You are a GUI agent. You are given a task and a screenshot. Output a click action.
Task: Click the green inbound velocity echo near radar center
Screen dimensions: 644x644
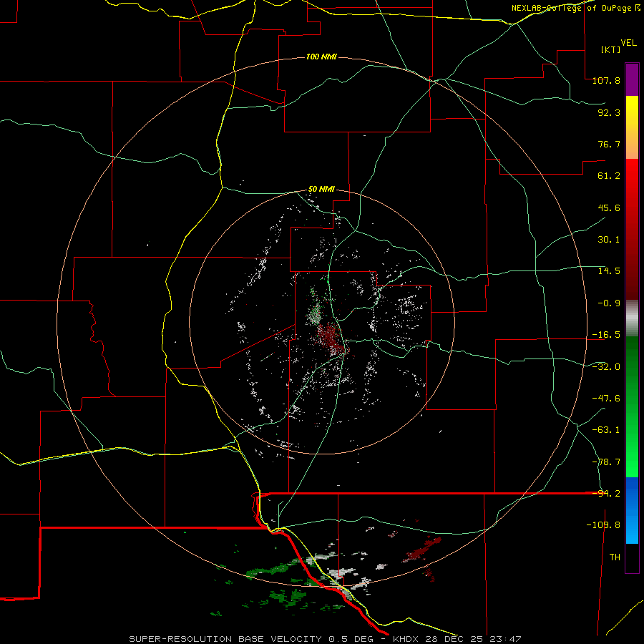pyautogui.click(x=316, y=313)
